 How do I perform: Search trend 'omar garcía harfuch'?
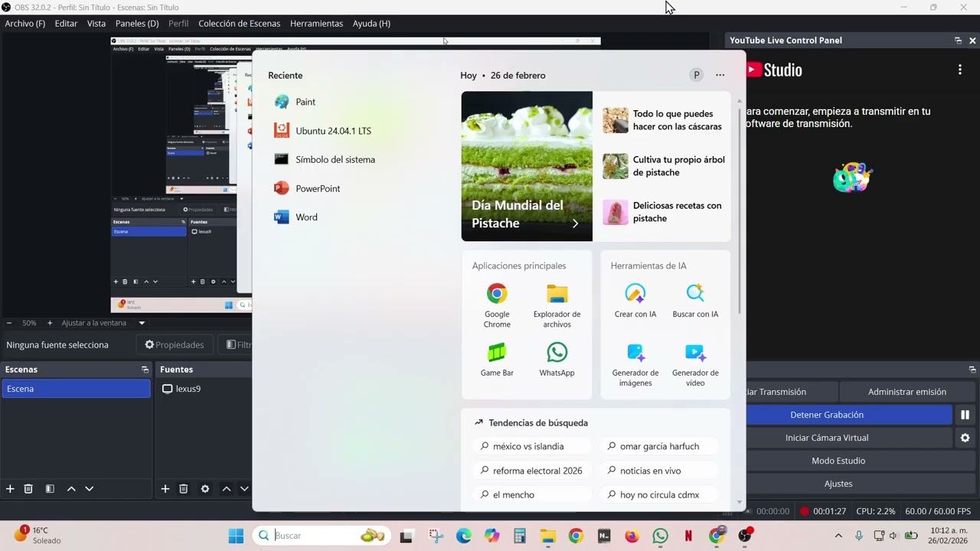click(x=659, y=446)
